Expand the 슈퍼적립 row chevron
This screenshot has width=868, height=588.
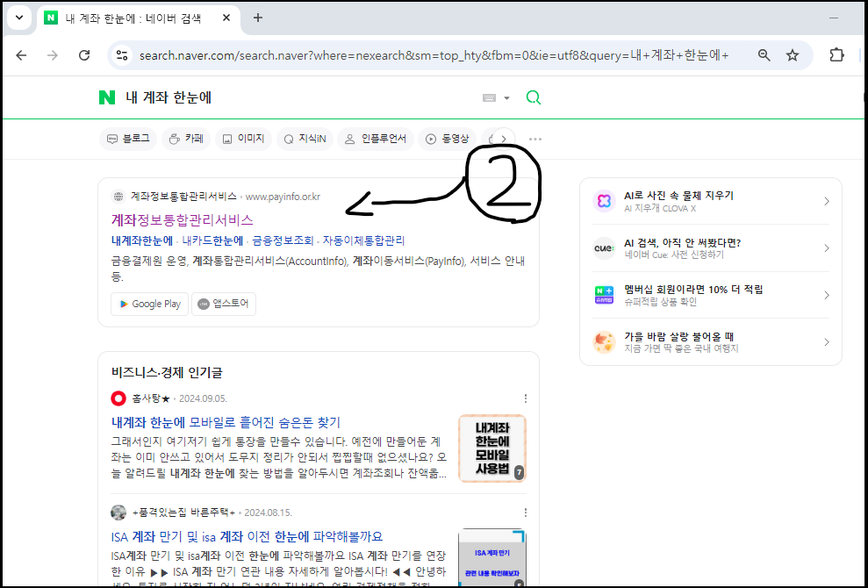click(x=827, y=295)
